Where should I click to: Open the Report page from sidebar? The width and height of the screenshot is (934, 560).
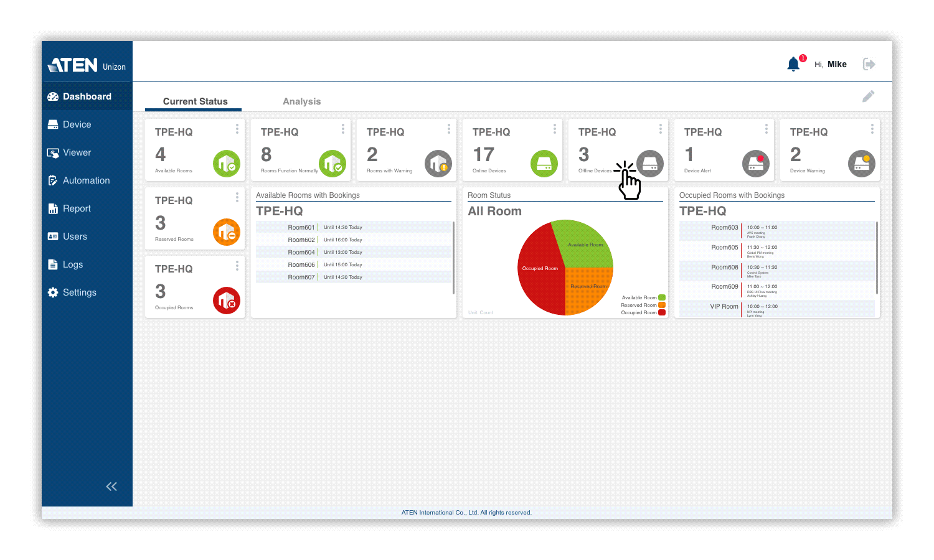(x=77, y=208)
